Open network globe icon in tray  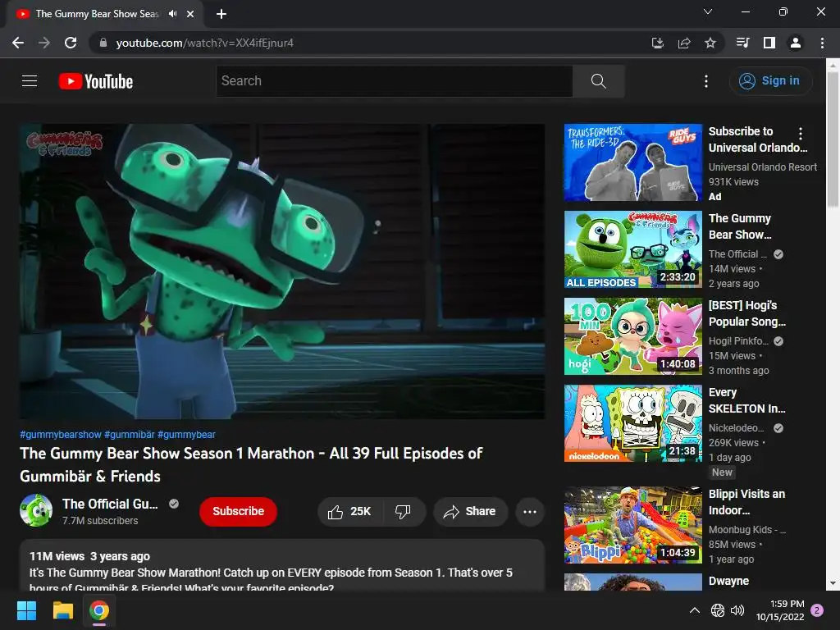click(x=718, y=610)
